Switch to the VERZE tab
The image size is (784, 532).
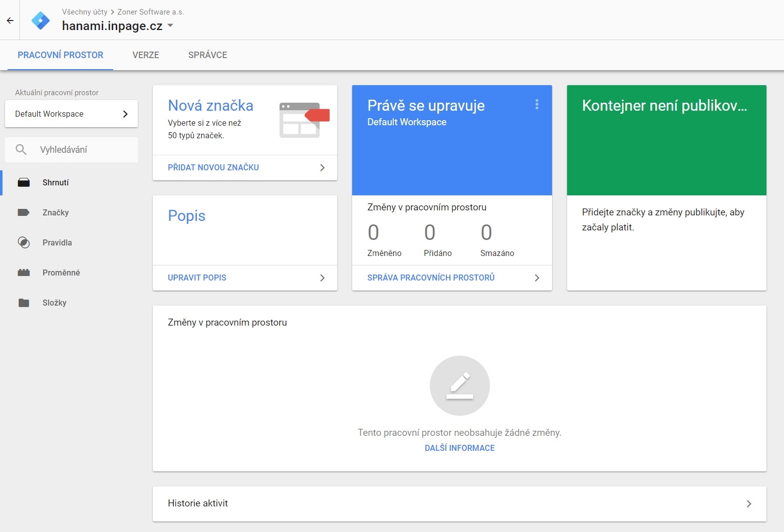pos(146,55)
